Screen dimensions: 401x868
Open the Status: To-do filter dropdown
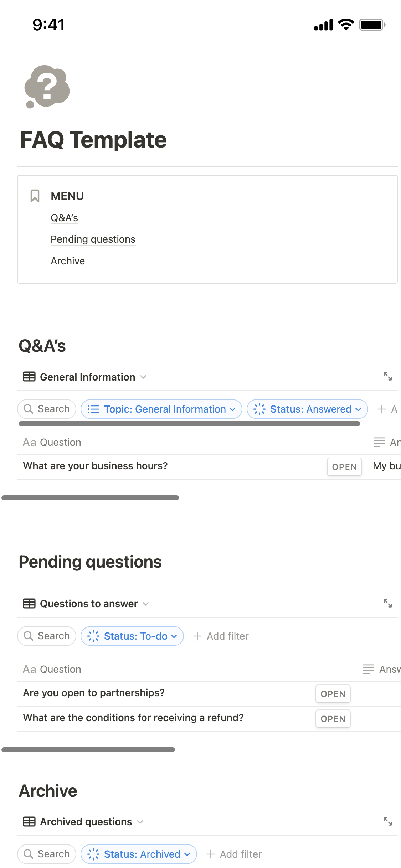click(x=132, y=636)
